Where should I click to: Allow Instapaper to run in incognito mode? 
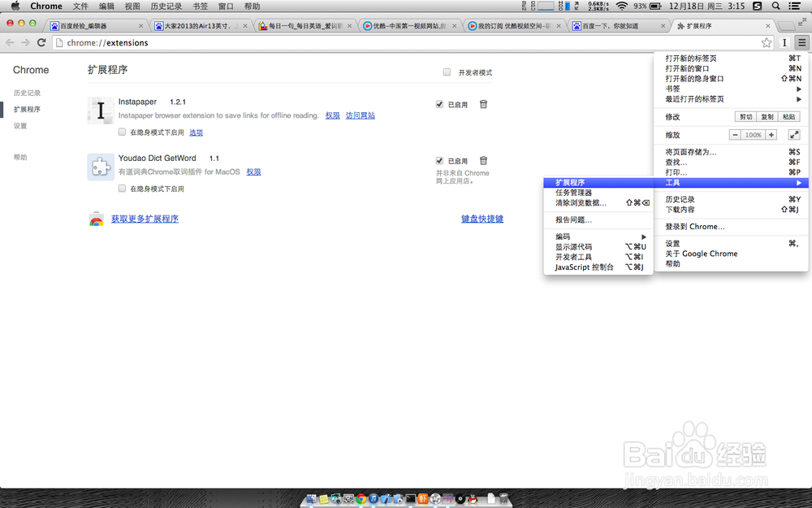(122, 132)
